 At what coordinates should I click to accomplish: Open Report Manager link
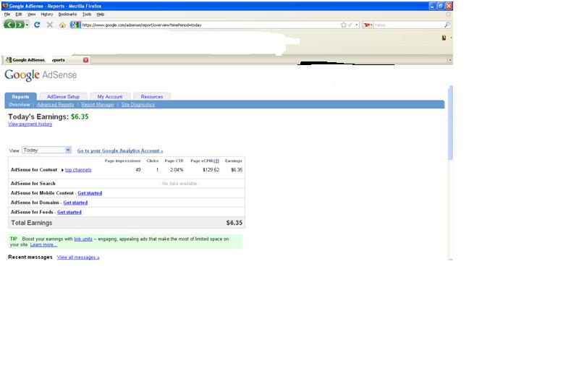pos(98,105)
